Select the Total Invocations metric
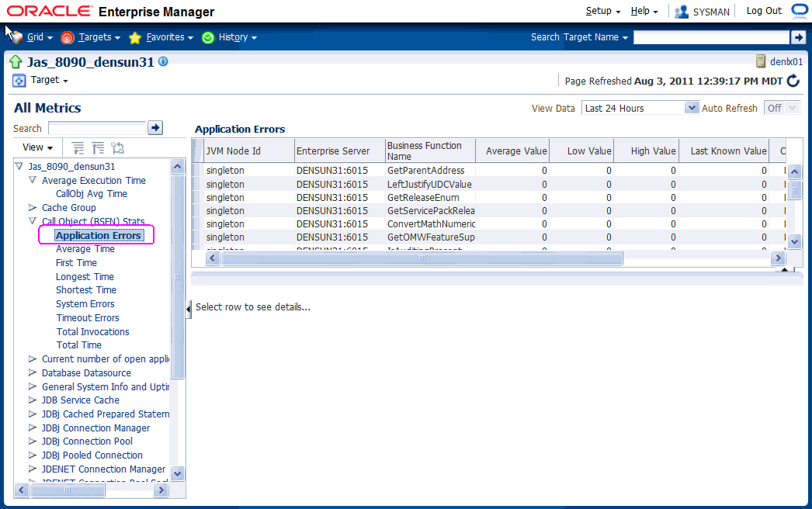The image size is (812, 509). (x=92, y=332)
